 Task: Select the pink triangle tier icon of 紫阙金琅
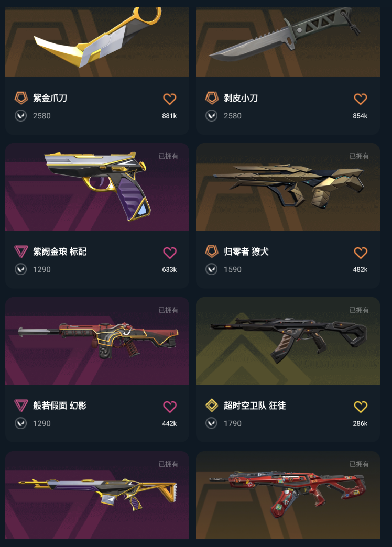pyautogui.click(x=21, y=251)
